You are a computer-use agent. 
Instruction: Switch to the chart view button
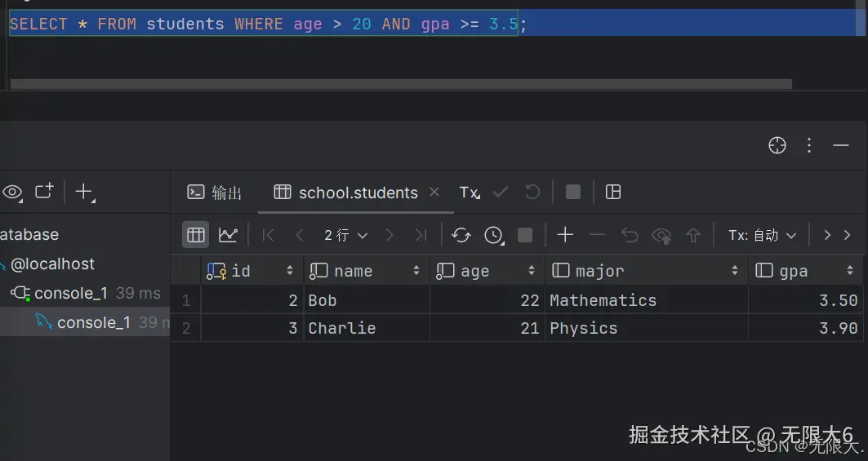pos(228,235)
